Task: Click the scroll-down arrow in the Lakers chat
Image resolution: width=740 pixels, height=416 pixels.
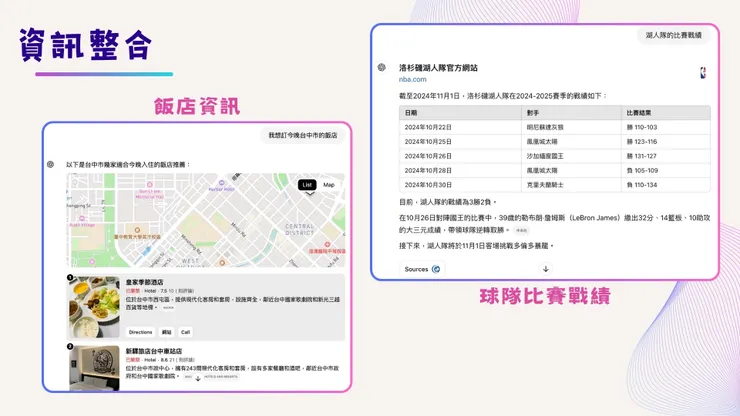Action: click(546, 269)
